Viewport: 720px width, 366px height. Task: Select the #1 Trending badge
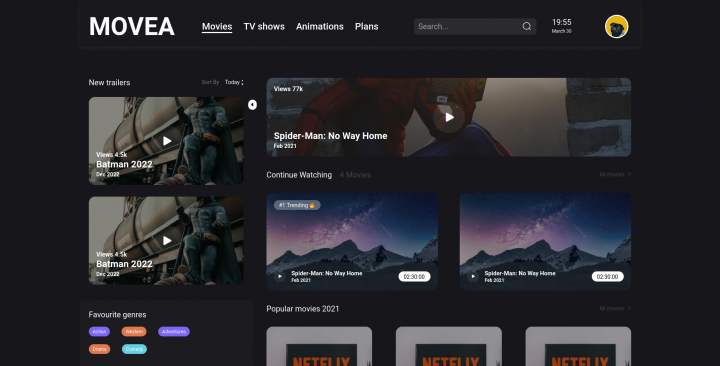(x=297, y=205)
